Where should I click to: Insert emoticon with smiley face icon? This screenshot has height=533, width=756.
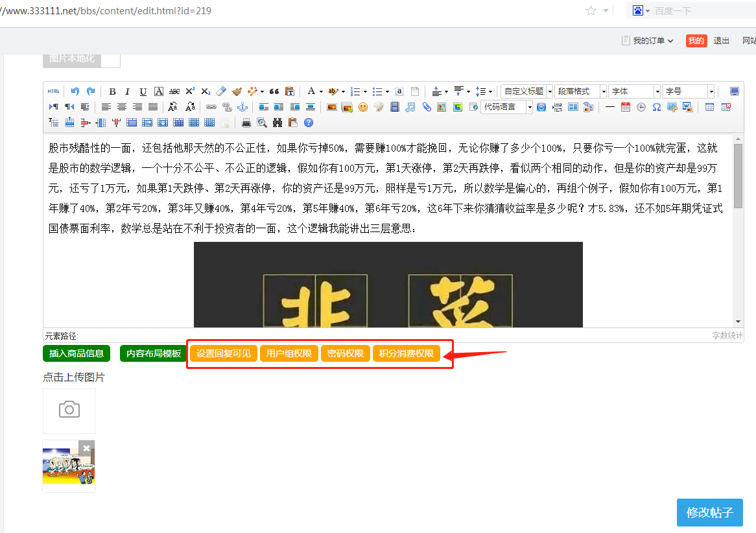pos(363,107)
